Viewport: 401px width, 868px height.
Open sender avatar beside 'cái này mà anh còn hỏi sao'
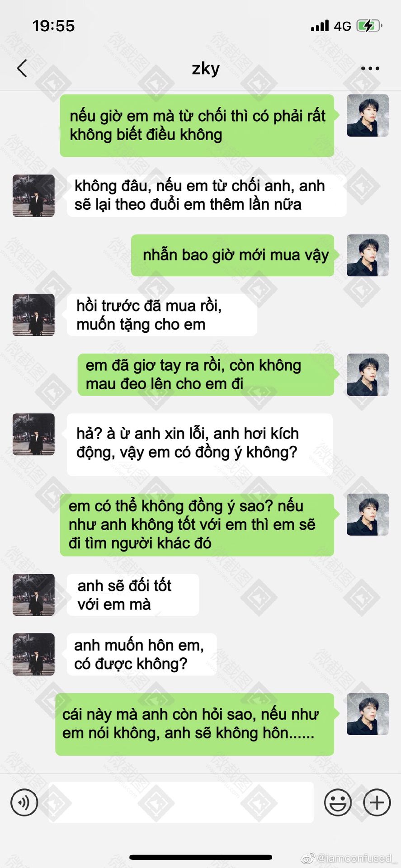click(x=368, y=714)
